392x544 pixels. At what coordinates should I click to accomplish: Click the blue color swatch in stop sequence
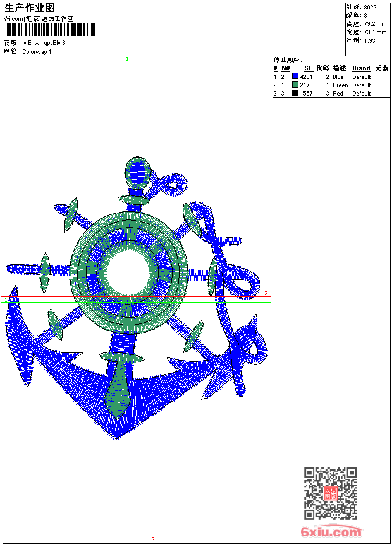(295, 77)
